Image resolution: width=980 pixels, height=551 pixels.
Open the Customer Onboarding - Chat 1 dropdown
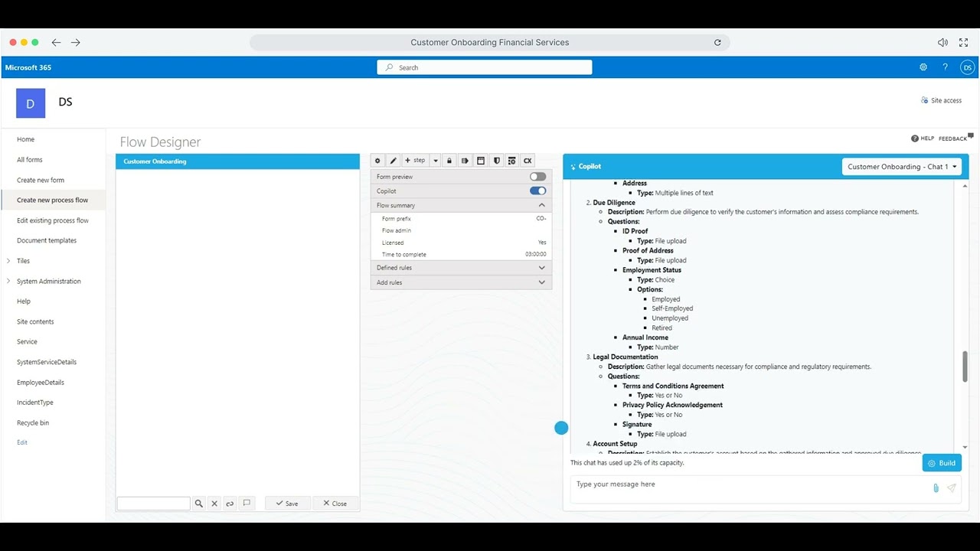click(902, 167)
